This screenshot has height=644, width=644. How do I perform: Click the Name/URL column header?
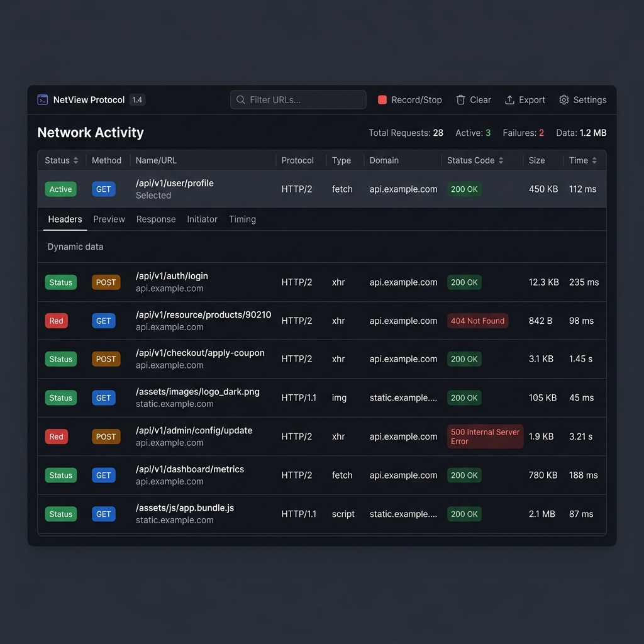[x=156, y=160]
